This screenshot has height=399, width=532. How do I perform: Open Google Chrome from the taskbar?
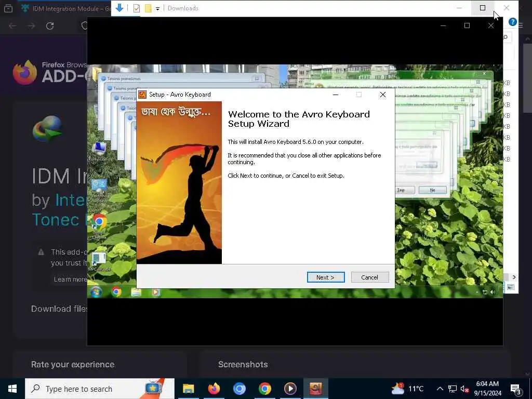[264, 389]
